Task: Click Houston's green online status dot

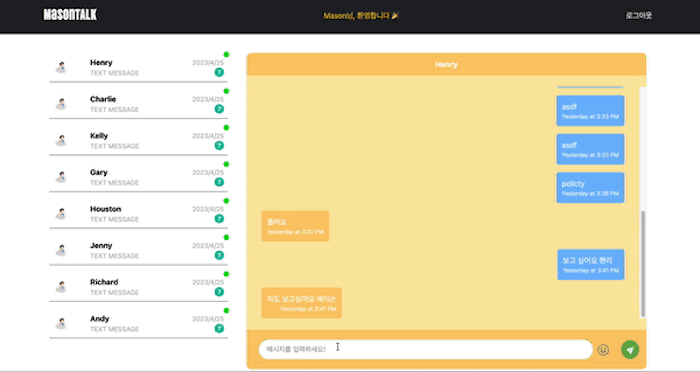Action: 226,201
